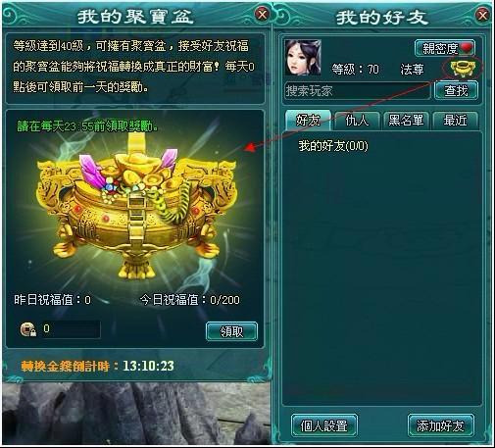
Task: Switch to the 仇人 tab
Action: tap(357, 121)
